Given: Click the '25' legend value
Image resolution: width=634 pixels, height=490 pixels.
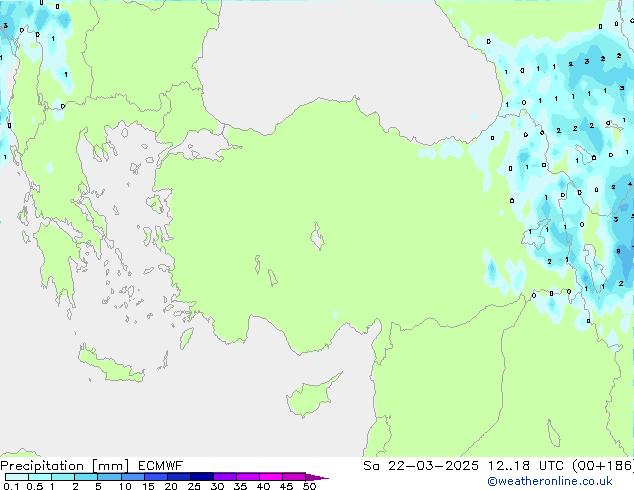Looking at the screenshot, I should (194, 486).
